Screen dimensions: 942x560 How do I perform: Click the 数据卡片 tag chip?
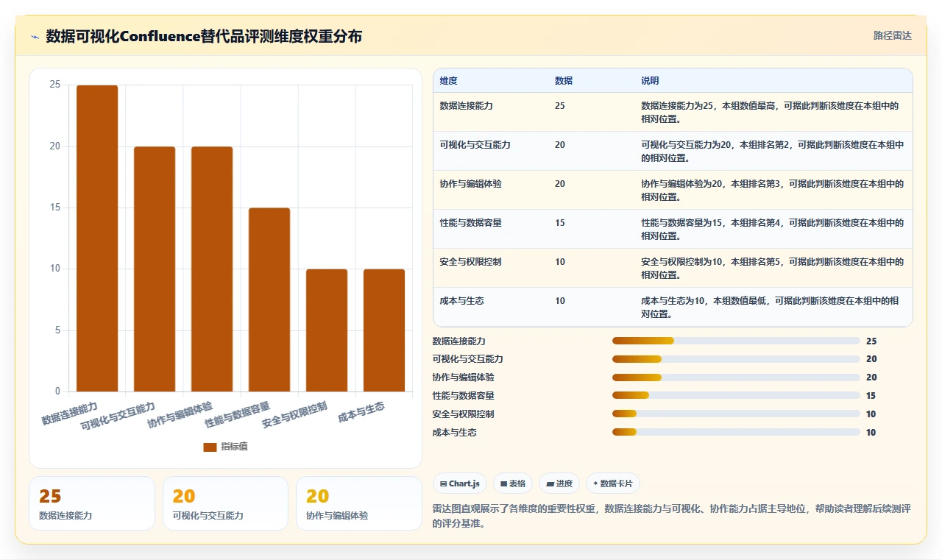pos(613,483)
